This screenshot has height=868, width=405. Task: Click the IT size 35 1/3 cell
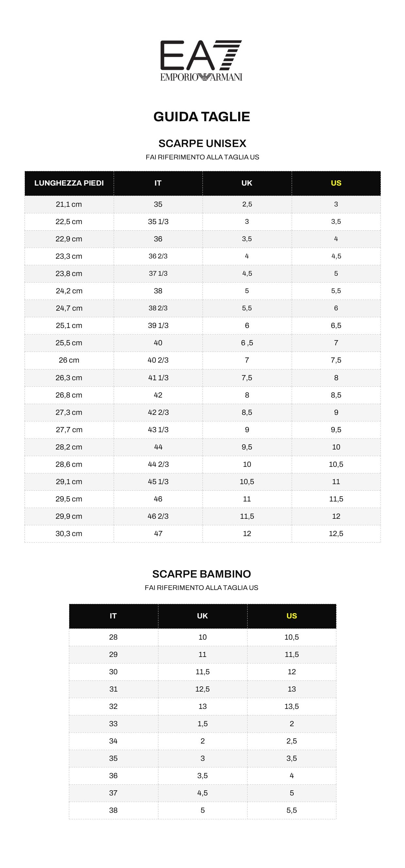click(158, 222)
